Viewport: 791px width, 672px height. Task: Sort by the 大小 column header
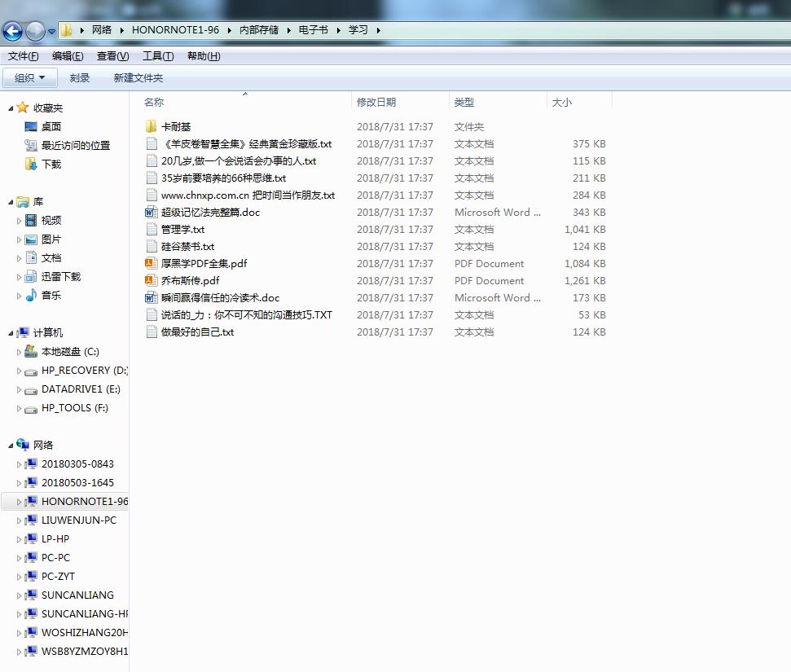(x=561, y=103)
